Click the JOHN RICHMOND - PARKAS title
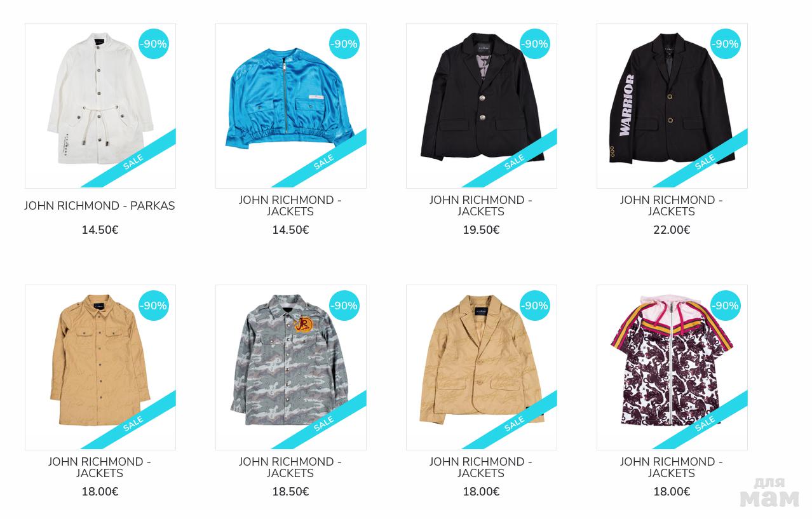 pyautogui.click(x=100, y=206)
